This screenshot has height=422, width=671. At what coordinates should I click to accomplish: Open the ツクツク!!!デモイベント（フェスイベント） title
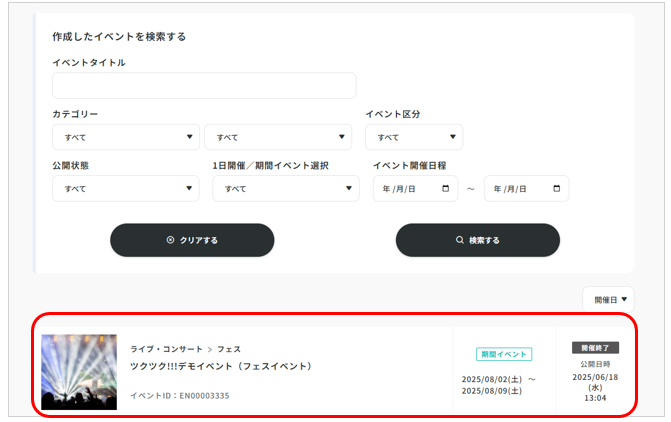point(221,366)
